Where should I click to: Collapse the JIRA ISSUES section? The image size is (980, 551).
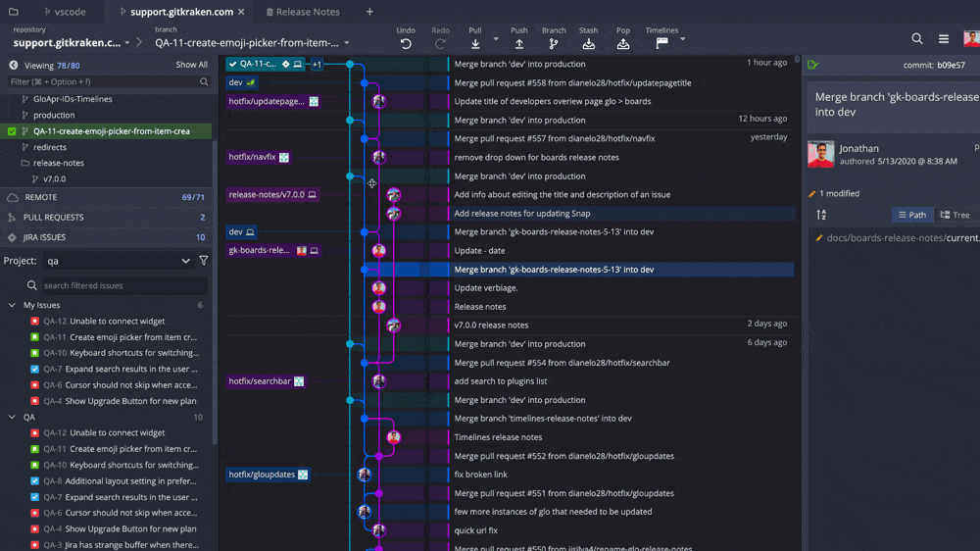tap(106, 237)
